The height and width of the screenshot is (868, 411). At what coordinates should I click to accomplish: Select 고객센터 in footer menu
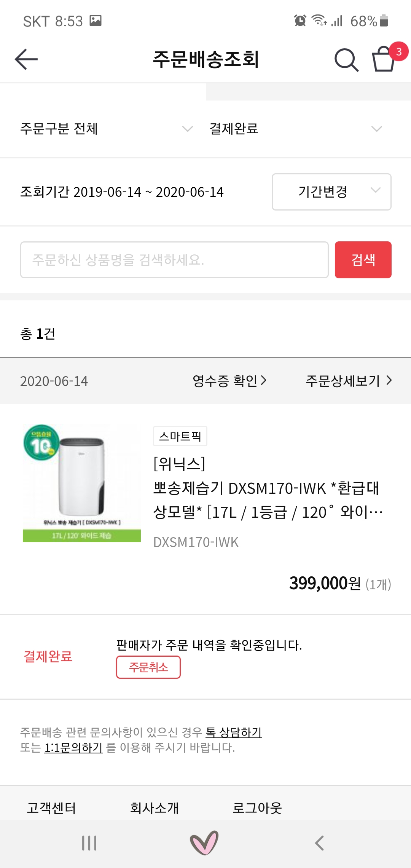pos(51,808)
